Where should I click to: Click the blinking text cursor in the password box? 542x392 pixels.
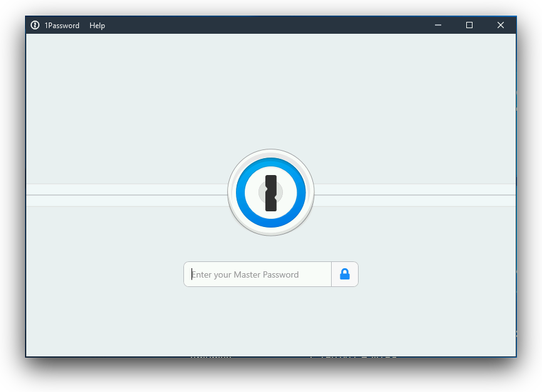click(193, 274)
